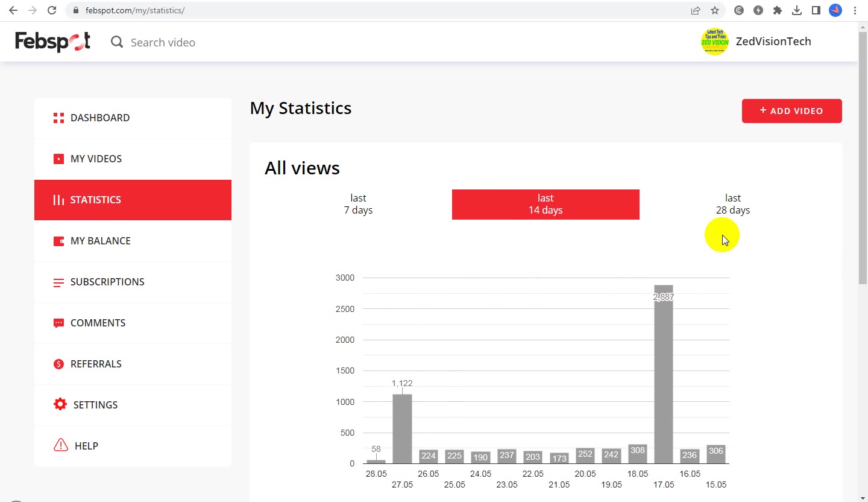The width and height of the screenshot is (868, 502).
Task: Click the Comments speech bubble icon
Action: (58, 323)
